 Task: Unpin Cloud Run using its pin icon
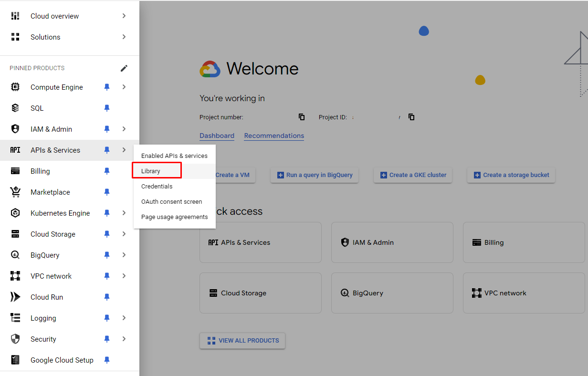(x=107, y=297)
